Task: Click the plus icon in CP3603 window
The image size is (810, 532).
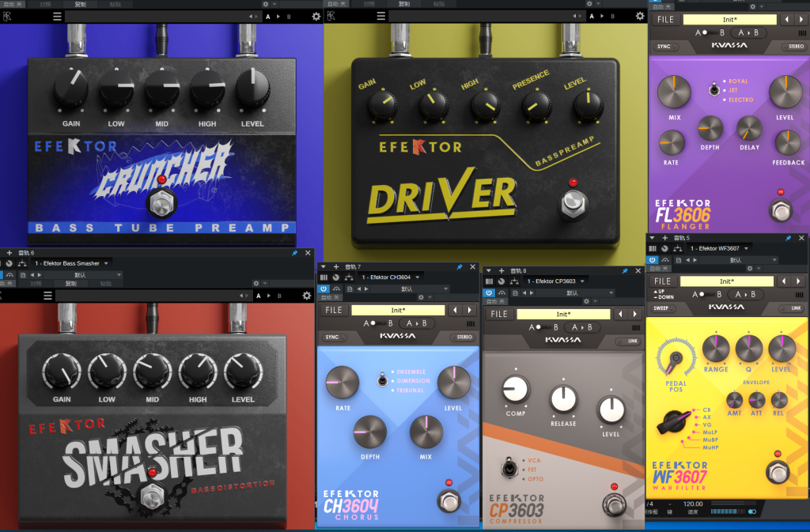Action: click(x=501, y=271)
